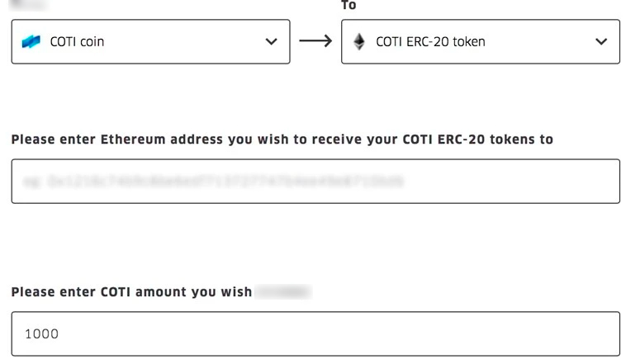The width and height of the screenshot is (640, 364).
Task: Click the "Please enter Ethereum address" label
Action: tap(282, 139)
